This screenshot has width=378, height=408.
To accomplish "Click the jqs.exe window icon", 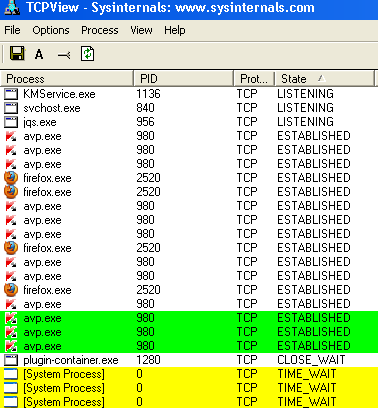I will tap(11, 122).
